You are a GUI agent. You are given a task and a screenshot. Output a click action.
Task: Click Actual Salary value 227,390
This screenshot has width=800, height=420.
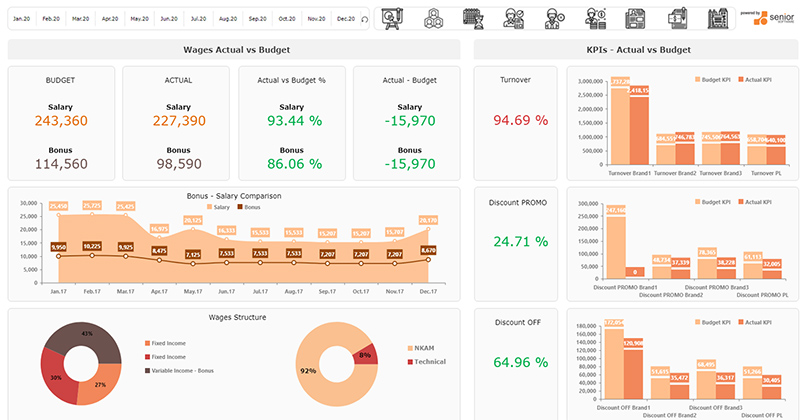(179, 121)
